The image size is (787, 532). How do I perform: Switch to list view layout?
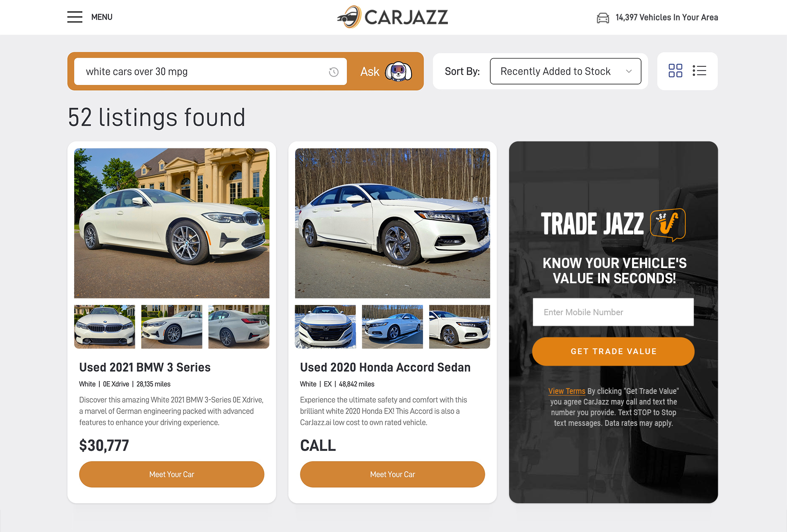coord(699,70)
